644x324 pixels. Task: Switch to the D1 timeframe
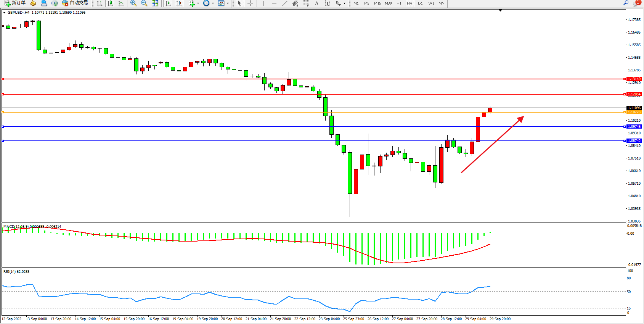pyautogui.click(x=420, y=3)
